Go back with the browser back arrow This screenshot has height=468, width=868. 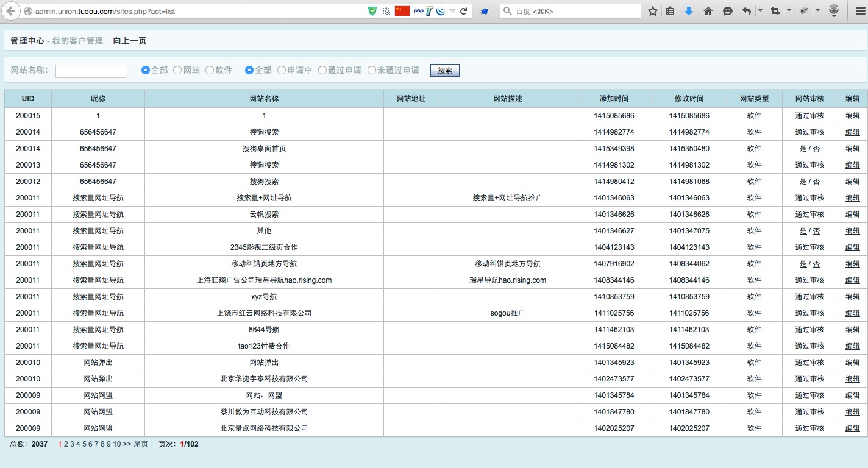[10, 11]
